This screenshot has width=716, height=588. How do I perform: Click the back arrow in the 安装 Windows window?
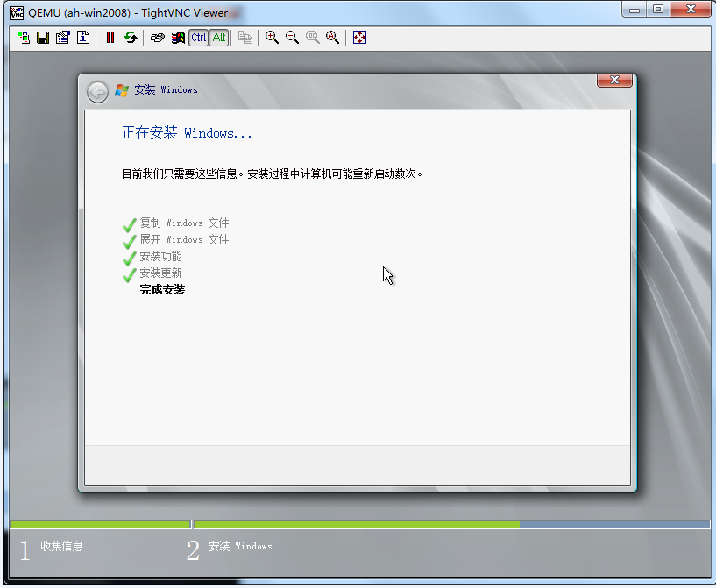click(97, 91)
